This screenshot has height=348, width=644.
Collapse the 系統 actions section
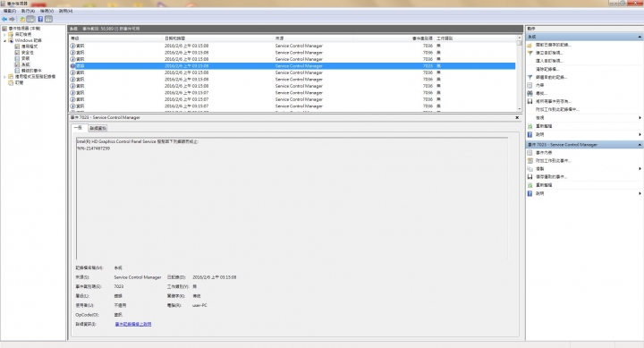[x=640, y=37]
